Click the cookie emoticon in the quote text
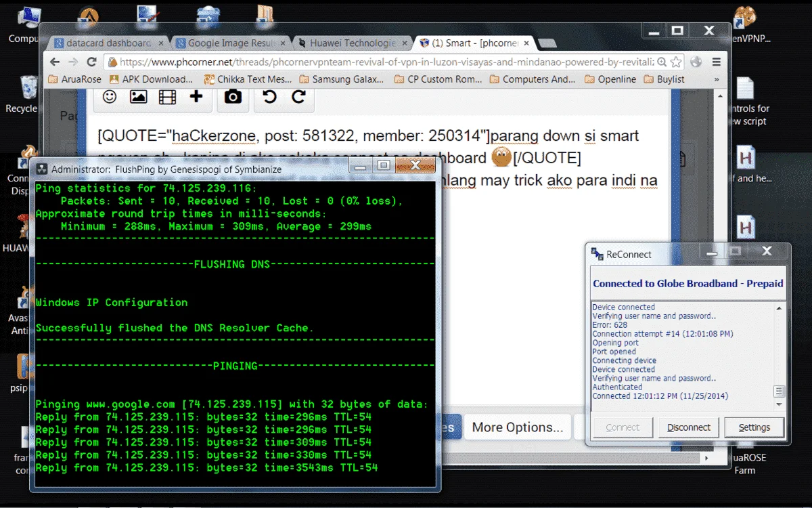 coord(500,157)
